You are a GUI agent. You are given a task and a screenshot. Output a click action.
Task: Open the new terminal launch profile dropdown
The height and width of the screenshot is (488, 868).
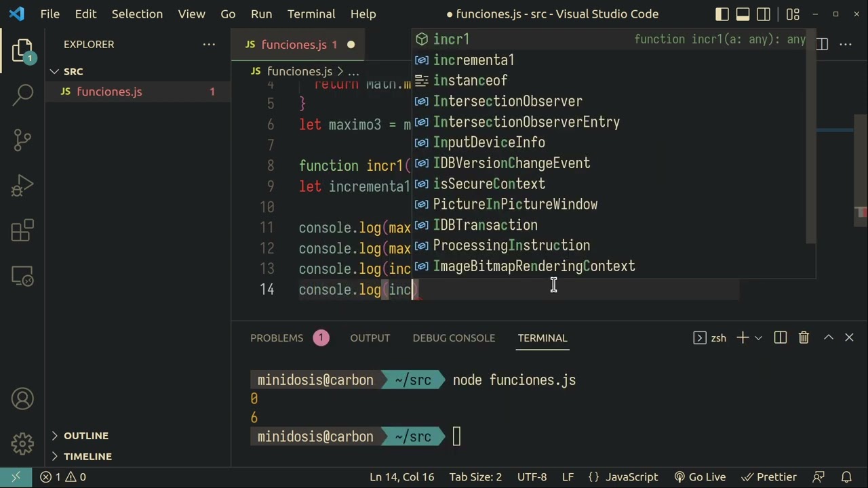pyautogui.click(x=758, y=338)
